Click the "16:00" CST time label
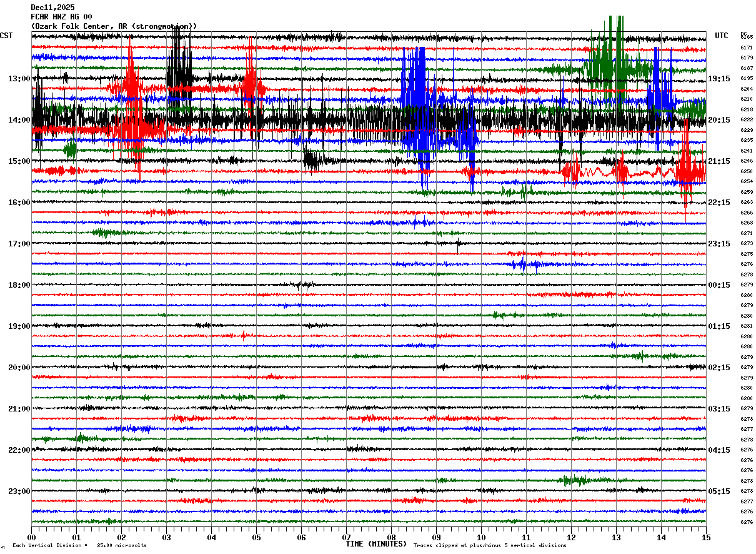The height and width of the screenshot is (554, 756). point(19,203)
